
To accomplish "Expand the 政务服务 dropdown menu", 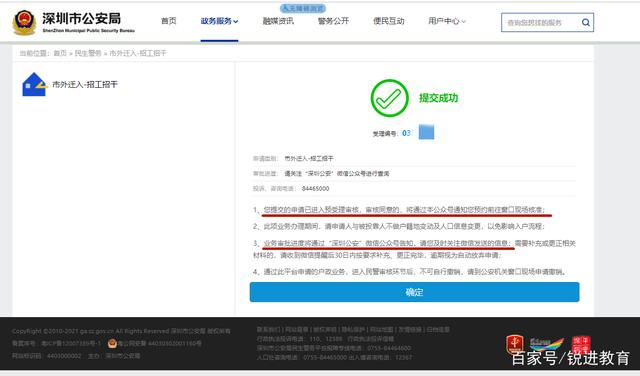I will (x=219, y=21).
